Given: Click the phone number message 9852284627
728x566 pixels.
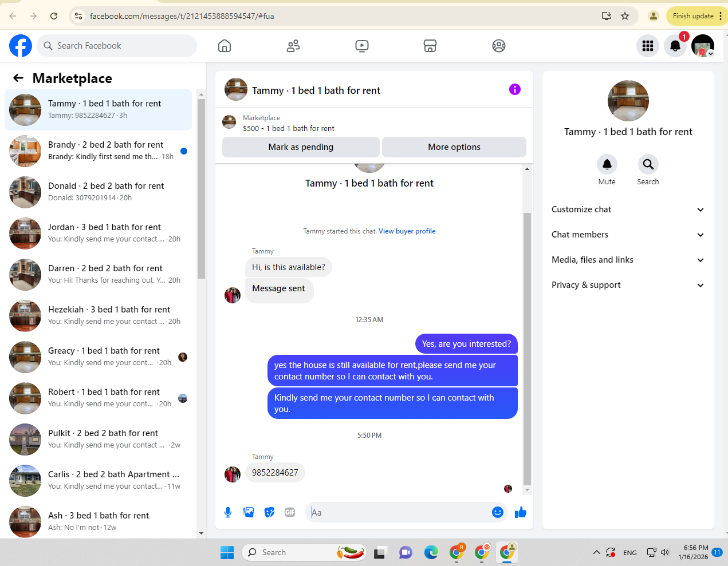Looking at the screenshot, I should coord(275,473).
